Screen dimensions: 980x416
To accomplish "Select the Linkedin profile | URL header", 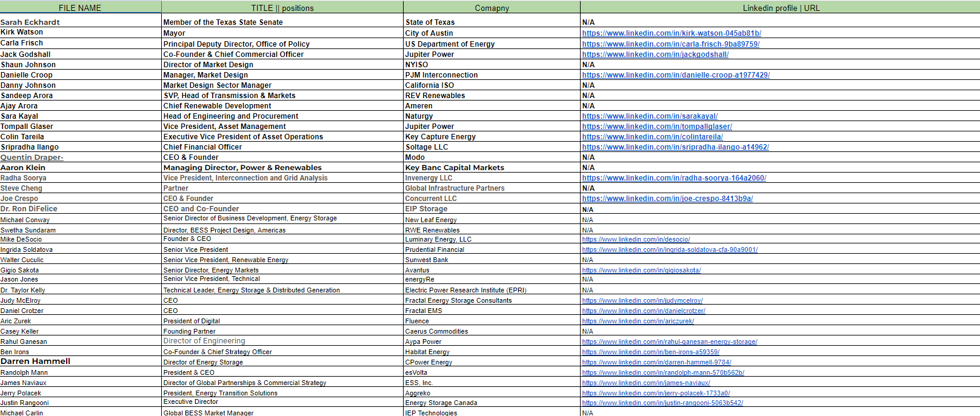I will pos(781,8).
